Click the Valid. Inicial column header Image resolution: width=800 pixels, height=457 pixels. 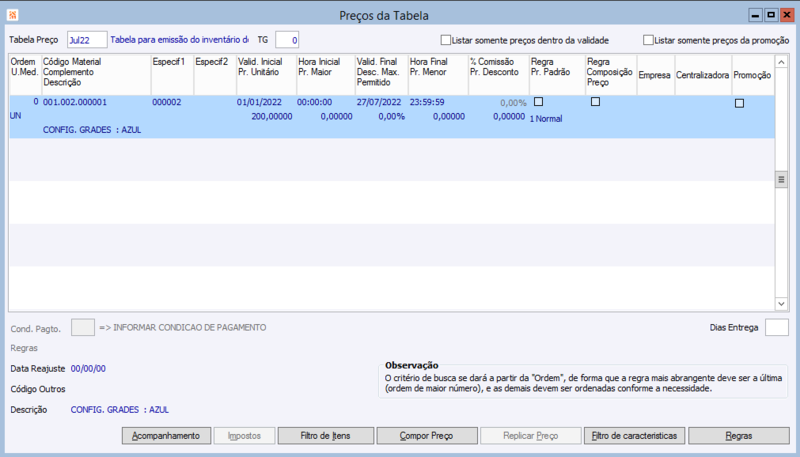[266, 74]
